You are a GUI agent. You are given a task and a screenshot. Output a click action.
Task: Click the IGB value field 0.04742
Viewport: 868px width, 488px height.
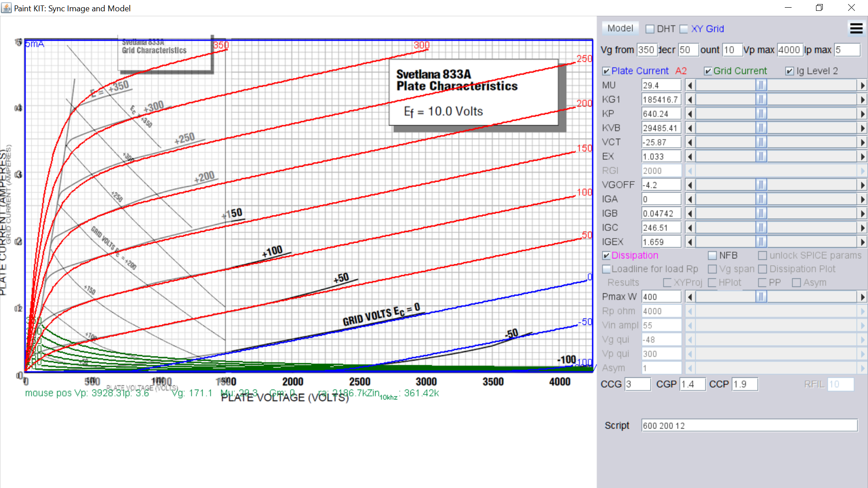661,214
